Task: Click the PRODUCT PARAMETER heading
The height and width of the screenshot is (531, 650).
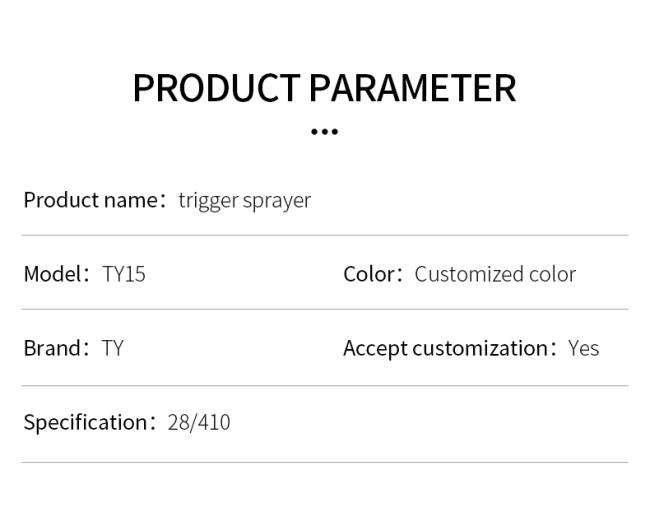Action: (325, 88)
